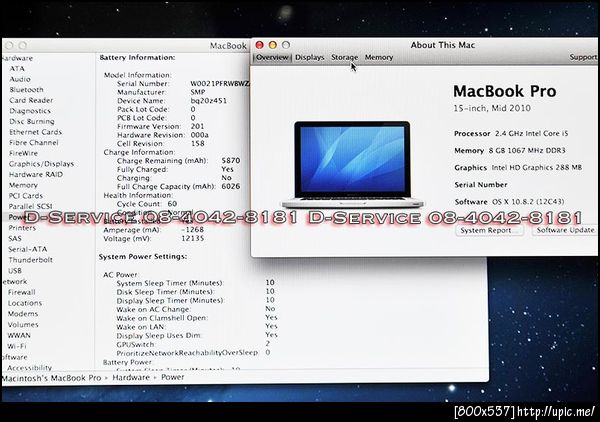Select FireWire in the sidebar
This screenshot has height=422, width=600.
click(23, 153)
